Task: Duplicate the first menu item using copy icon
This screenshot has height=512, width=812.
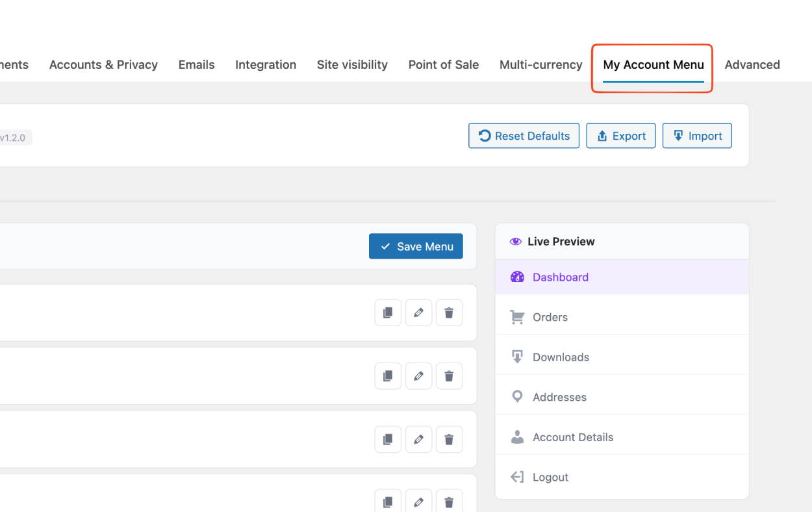Action: [388, 313]
